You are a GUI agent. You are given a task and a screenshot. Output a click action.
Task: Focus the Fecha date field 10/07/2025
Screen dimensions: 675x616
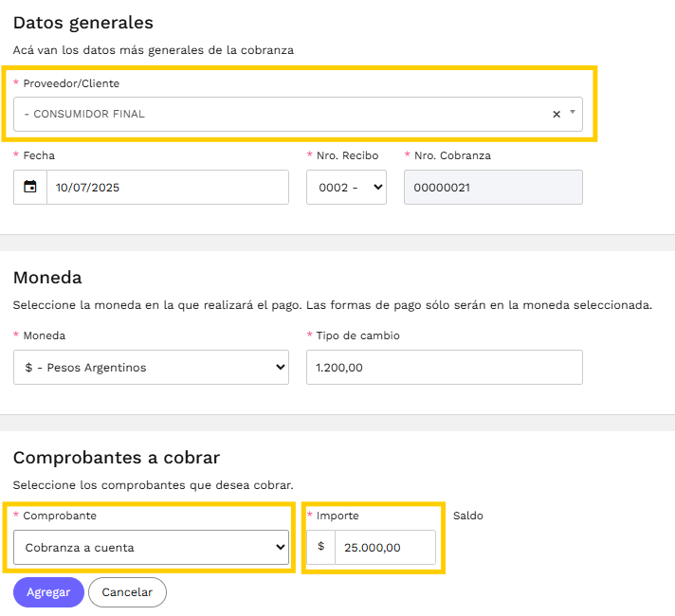168,187
